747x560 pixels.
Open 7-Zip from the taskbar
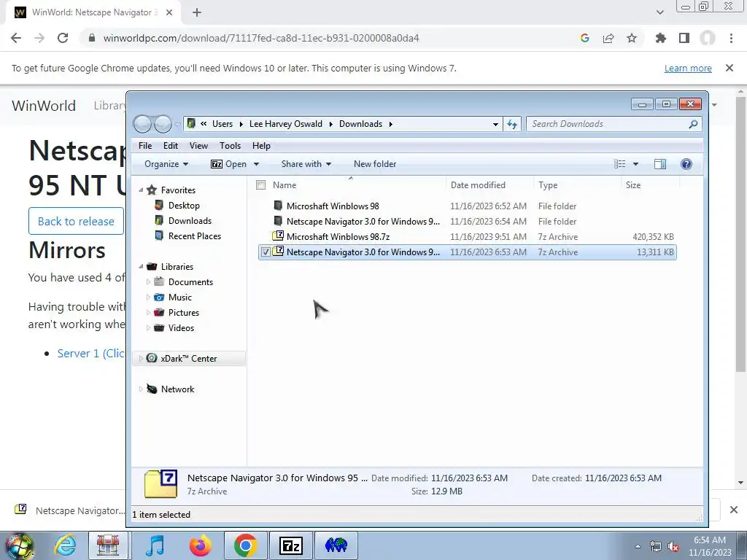[x=290, y=545]
